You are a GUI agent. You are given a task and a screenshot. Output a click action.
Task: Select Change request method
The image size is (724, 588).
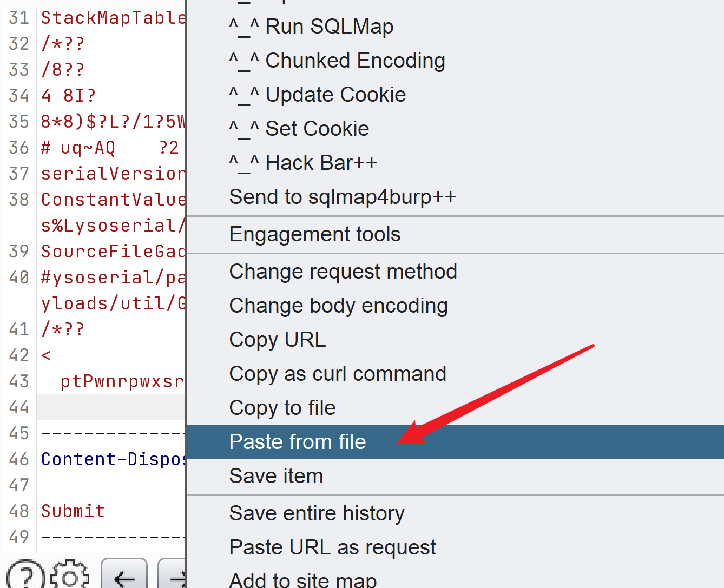tap(343, 272)
